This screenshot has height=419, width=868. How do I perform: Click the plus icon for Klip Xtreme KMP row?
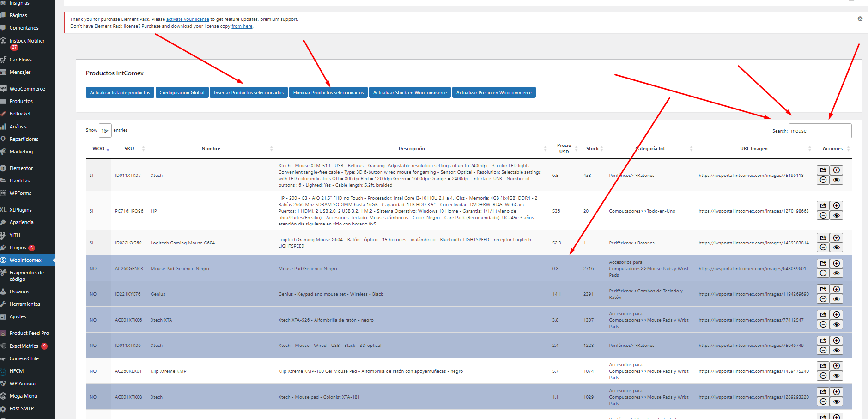836,366
